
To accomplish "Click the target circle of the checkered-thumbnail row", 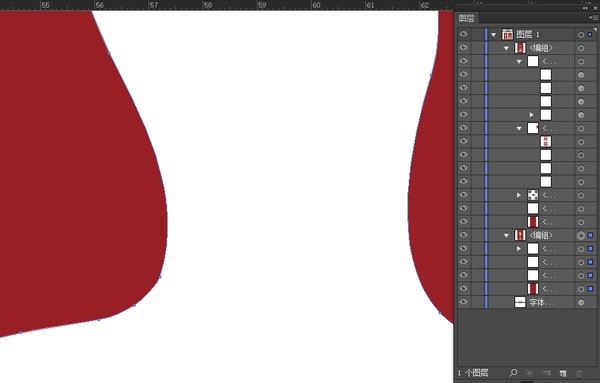I will tap(581, 195).
